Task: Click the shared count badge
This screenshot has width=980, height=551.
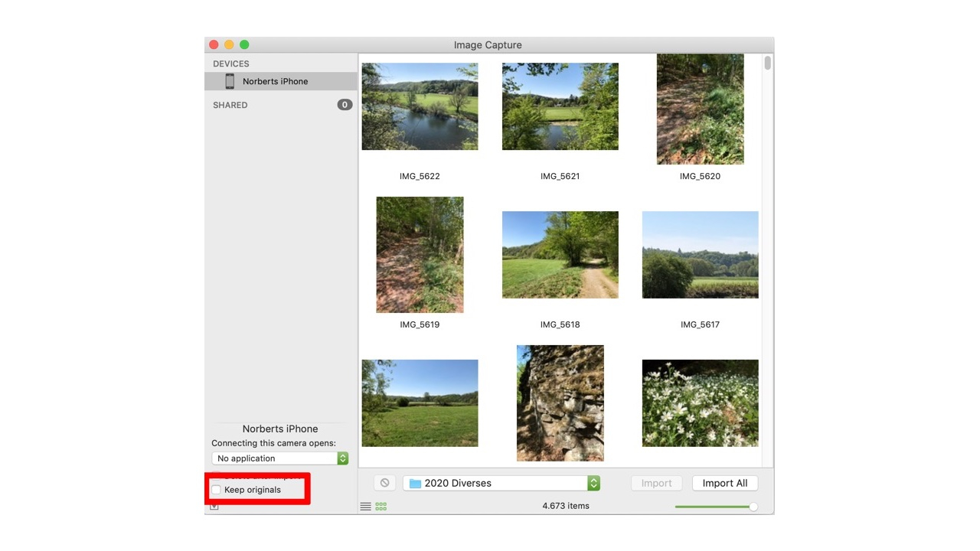Action: pos(345,105)
